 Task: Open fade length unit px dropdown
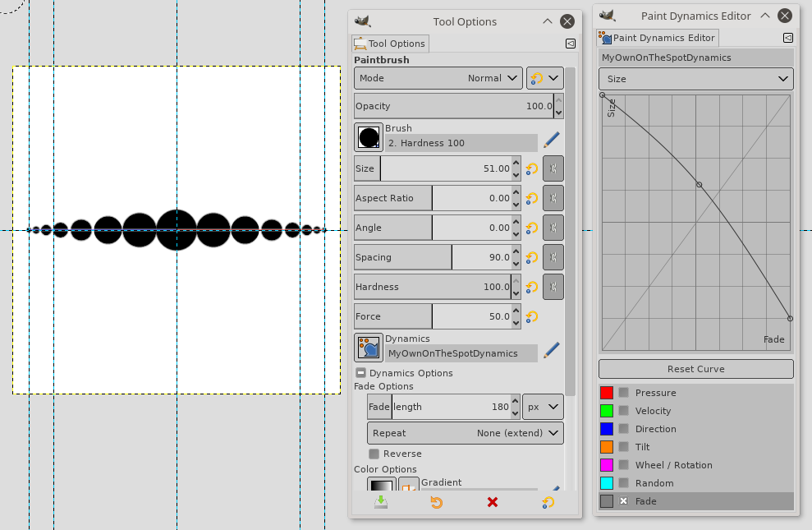pyautogui.click(x=543, y=407)
